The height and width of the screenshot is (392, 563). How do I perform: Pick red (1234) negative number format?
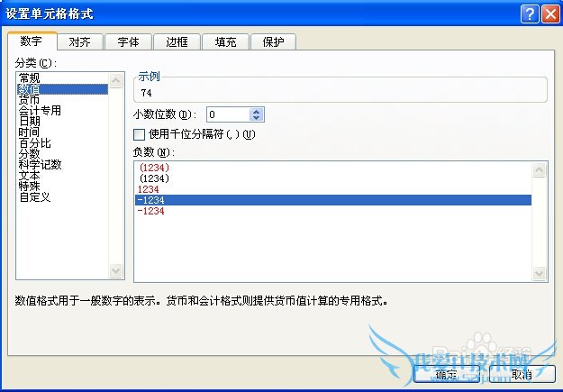pyautogui.click(x=154, y=168)
